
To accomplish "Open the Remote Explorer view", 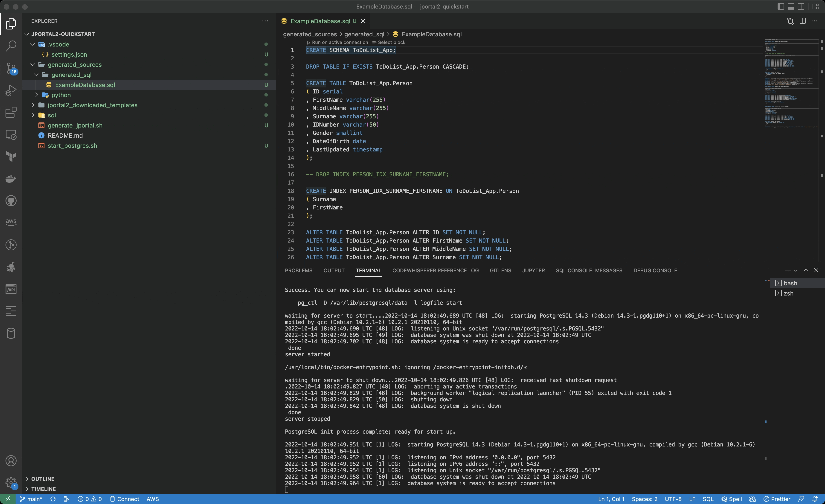I will [11, 135].
